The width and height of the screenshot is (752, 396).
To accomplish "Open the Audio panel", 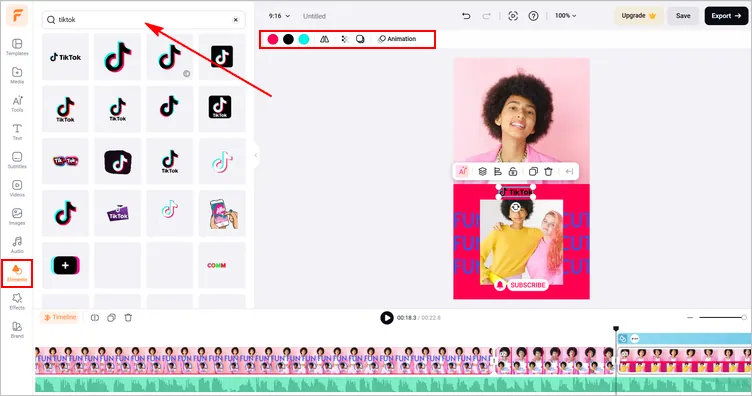I will [x=17, y=245].
